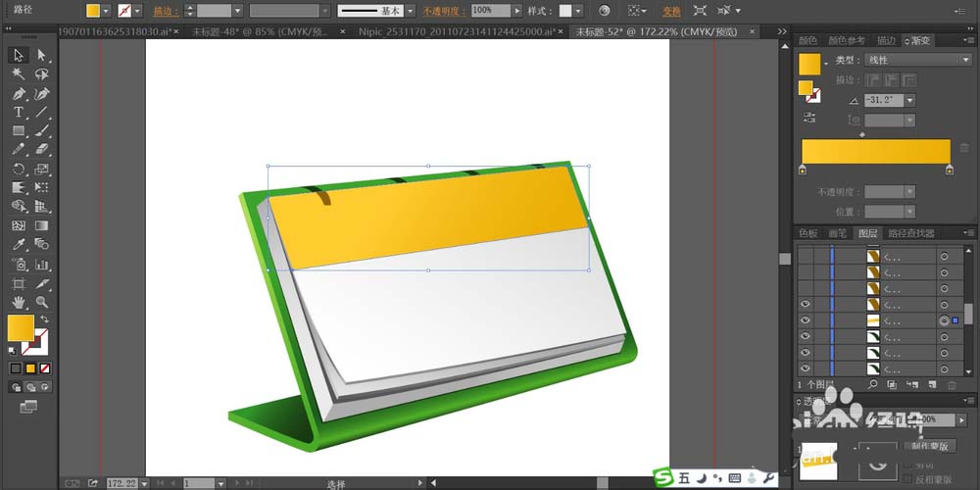The width and height of the screenshot is (980, 490).
Task: Select the Lasso tool
Action: point(41,74)
